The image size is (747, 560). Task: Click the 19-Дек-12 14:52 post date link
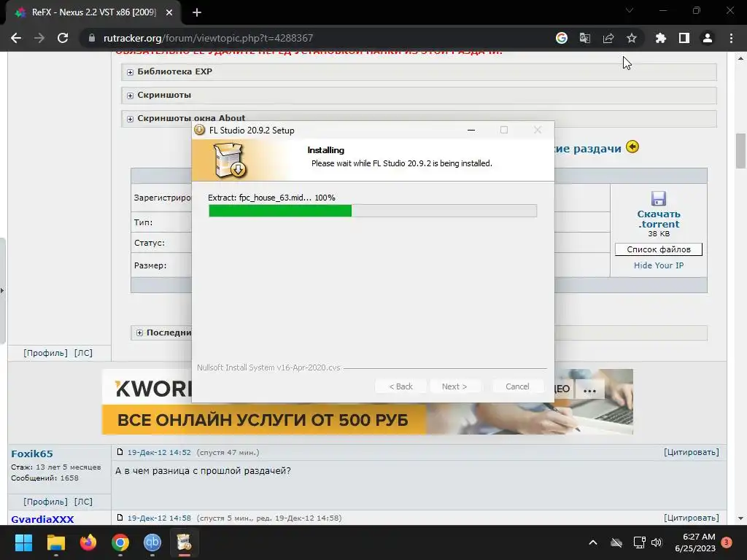[159, 452]
